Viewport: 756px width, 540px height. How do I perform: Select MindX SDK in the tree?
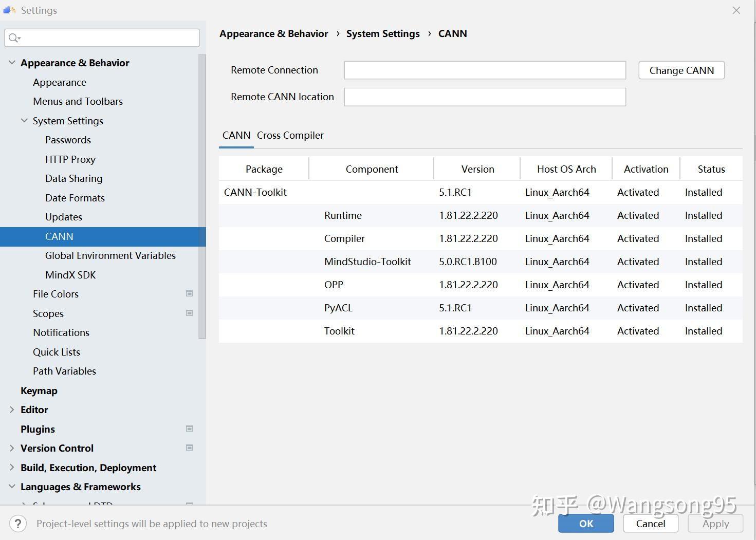(x=70, y=275)
